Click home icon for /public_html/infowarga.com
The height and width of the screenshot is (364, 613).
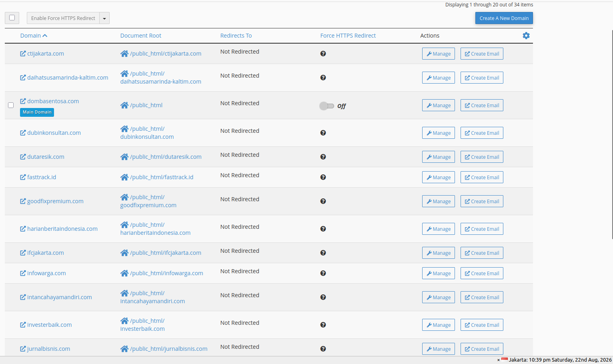pyautogui.click(x=124, y=273)
